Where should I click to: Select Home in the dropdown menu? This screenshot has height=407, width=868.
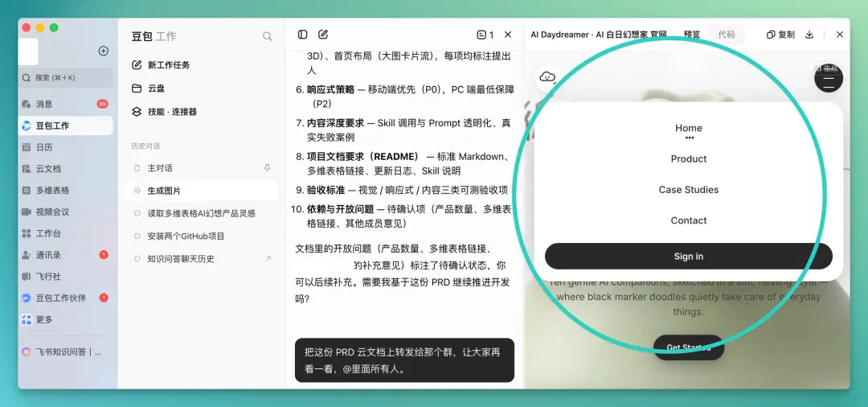(689, 128)
